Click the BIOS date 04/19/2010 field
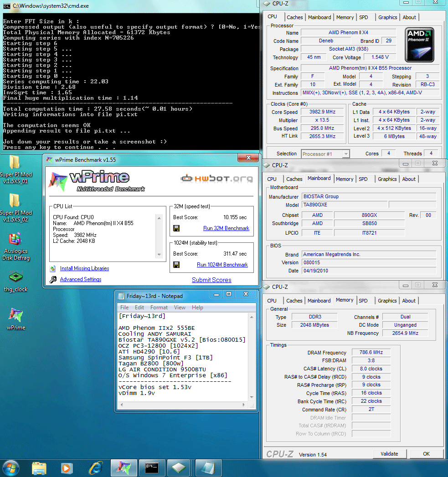448x477 pixels. pos(369,271)
